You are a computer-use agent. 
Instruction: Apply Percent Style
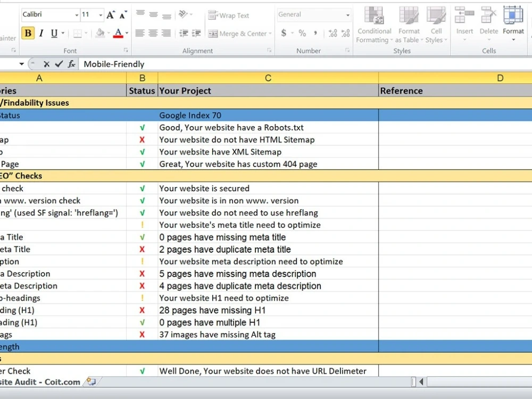(x=302, y=33)
